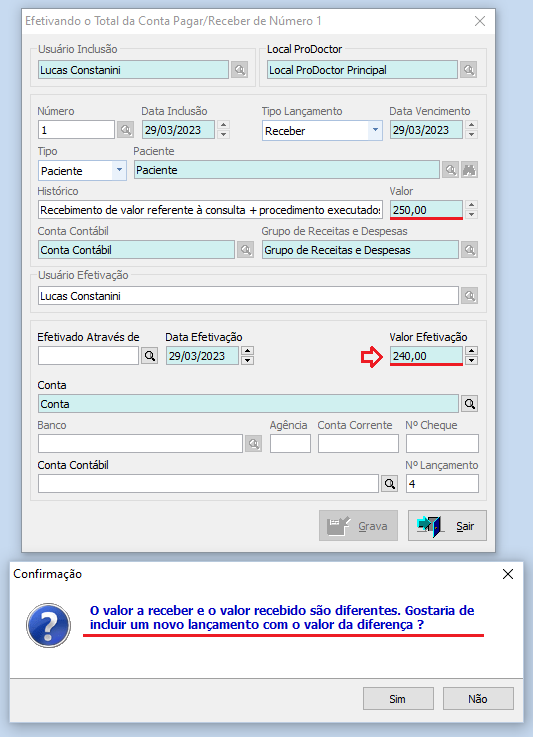Click the Histórico text field

click(211, 210)
